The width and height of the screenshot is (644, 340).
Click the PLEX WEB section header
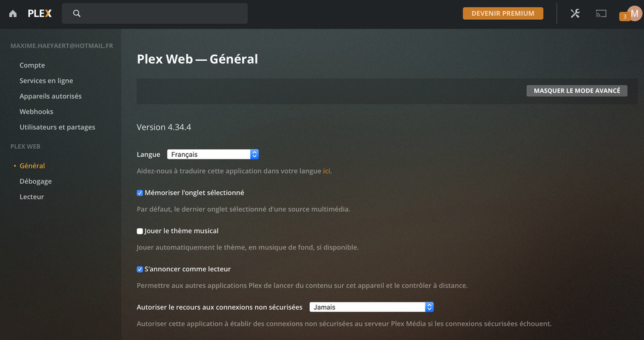pyautogui.click(x=25, y=147)
